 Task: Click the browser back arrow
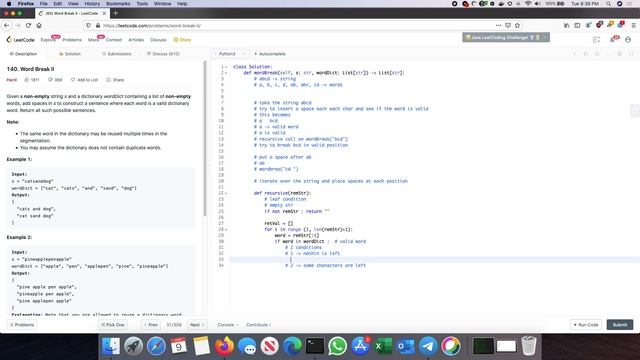coord(7,25)
